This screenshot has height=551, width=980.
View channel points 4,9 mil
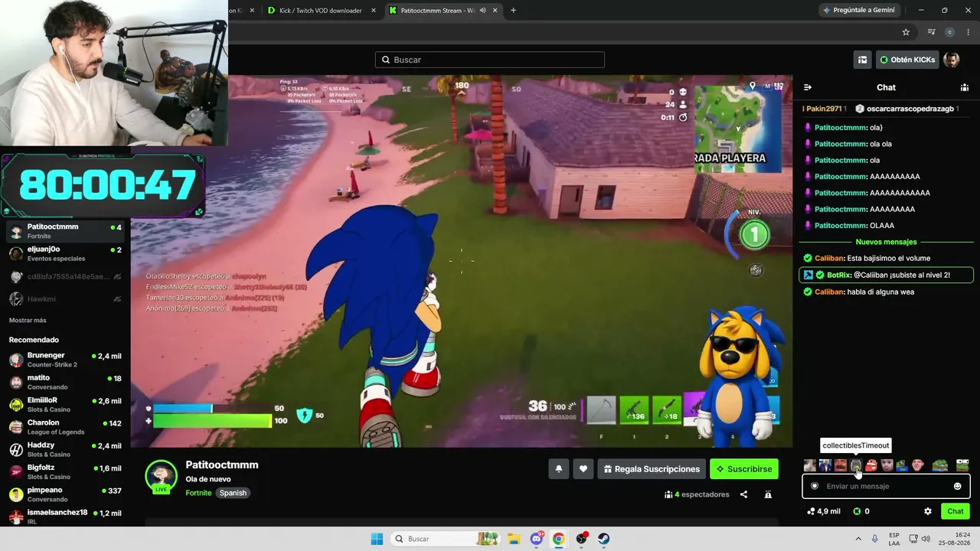tap(824, 511)
